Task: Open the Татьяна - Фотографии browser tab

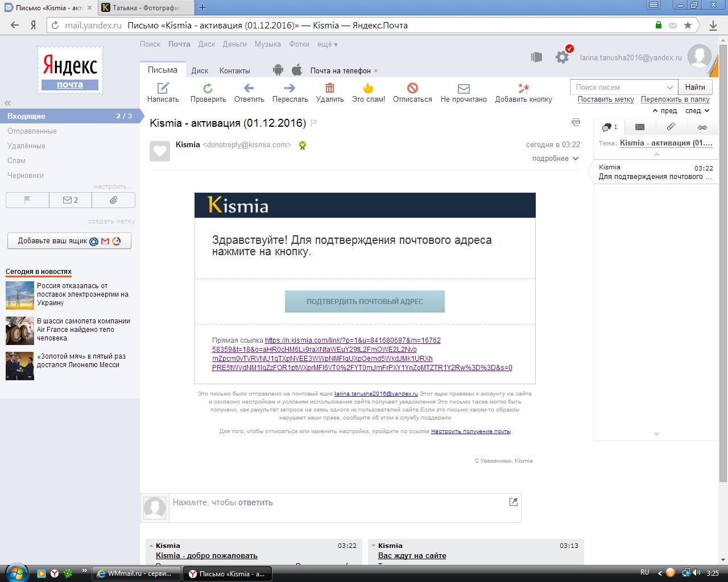Action: 146,8
